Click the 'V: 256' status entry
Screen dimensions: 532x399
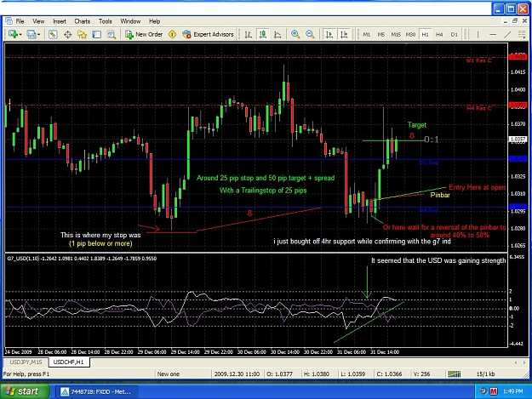[421, 374]
